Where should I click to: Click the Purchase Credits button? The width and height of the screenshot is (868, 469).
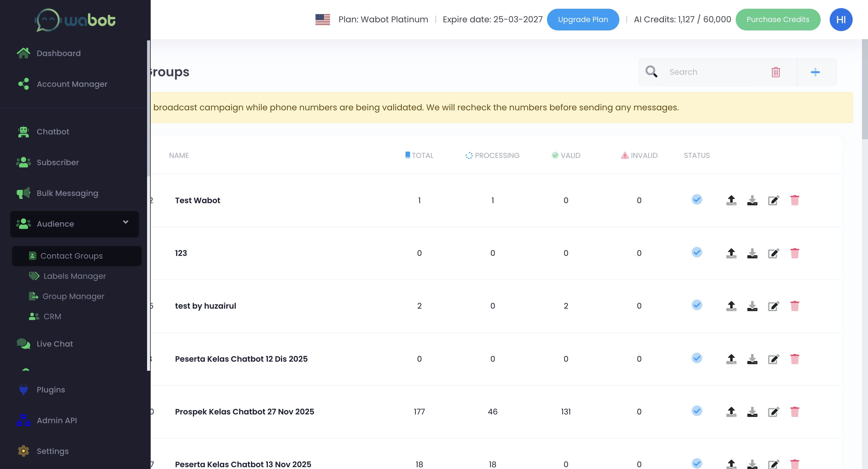pos(778,19)
